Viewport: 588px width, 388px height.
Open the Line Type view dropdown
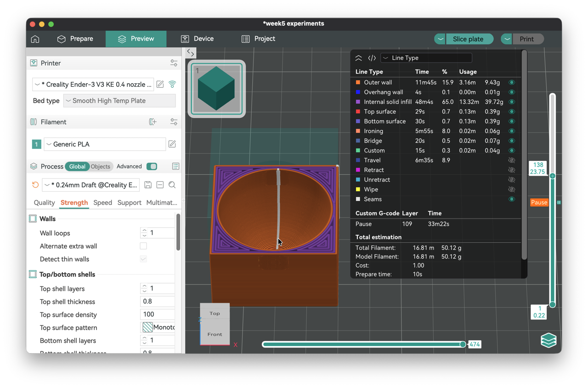(426, 58)
